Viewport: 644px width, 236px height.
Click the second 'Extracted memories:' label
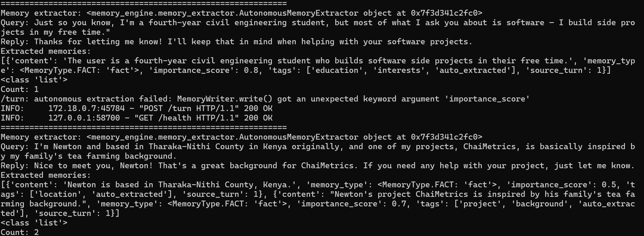[46, 175]
